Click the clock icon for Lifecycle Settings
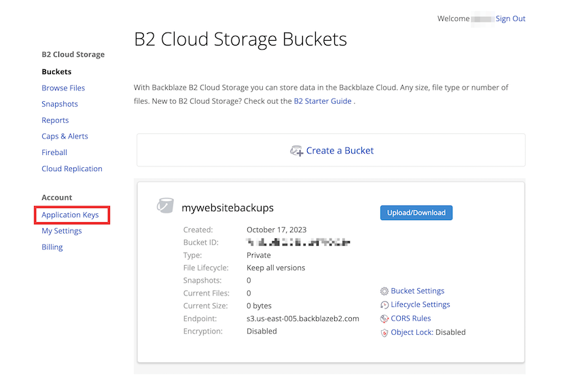 tap(384, 305)
